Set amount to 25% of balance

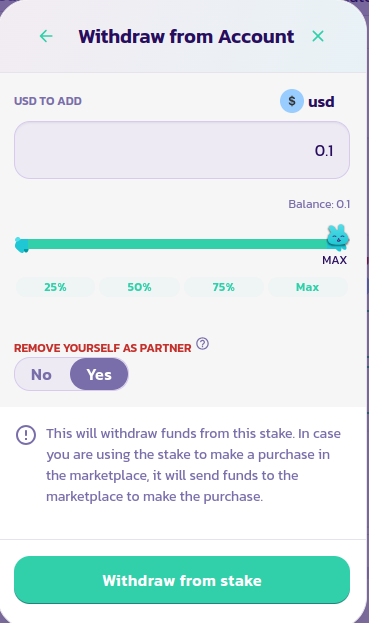click(55, 287)
